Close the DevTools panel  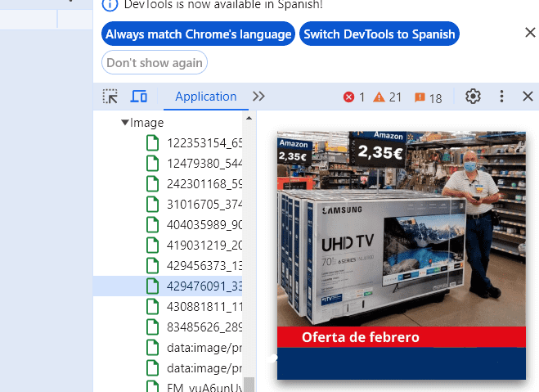pos(528,97)
